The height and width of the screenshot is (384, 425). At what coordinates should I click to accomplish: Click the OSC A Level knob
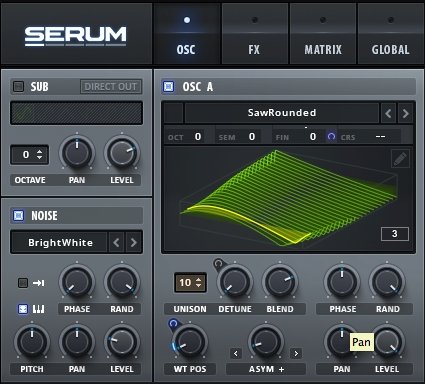coord(387,342)
